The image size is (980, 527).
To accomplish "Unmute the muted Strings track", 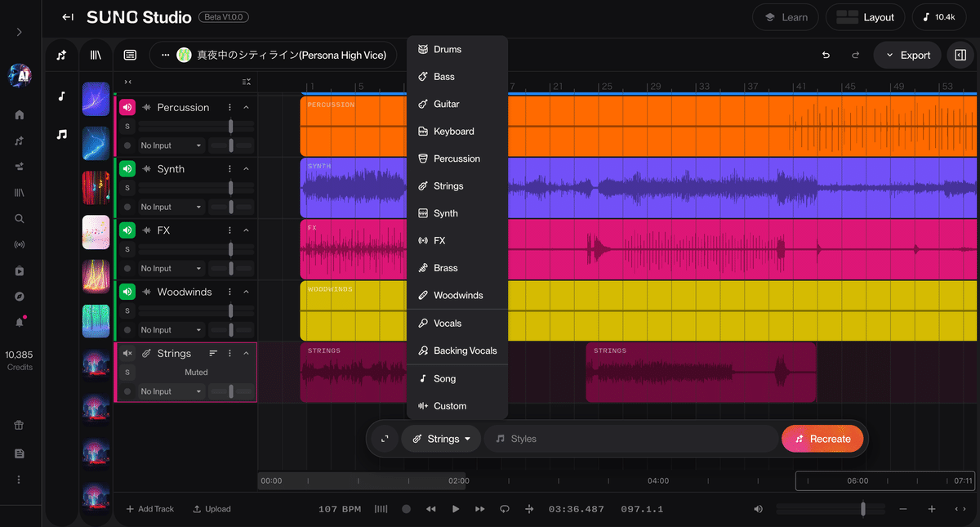I will coord(127,353).
